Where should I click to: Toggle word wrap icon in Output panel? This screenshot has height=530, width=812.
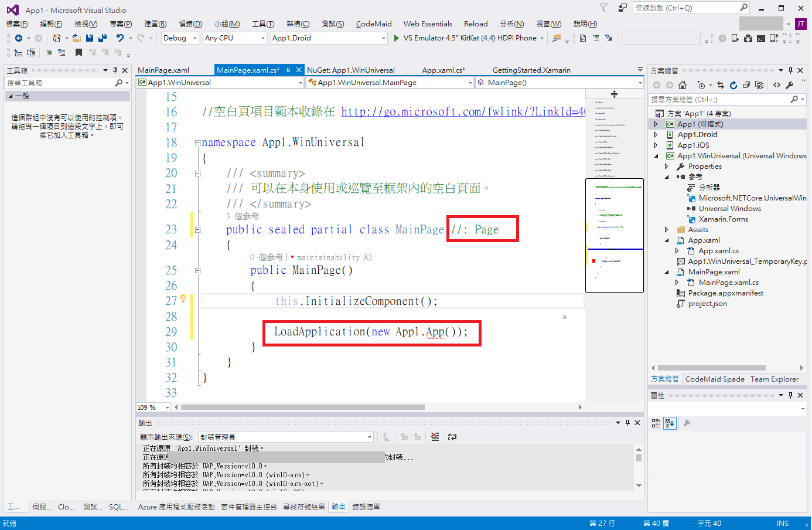pyautogui.click(x=452, y=437)
